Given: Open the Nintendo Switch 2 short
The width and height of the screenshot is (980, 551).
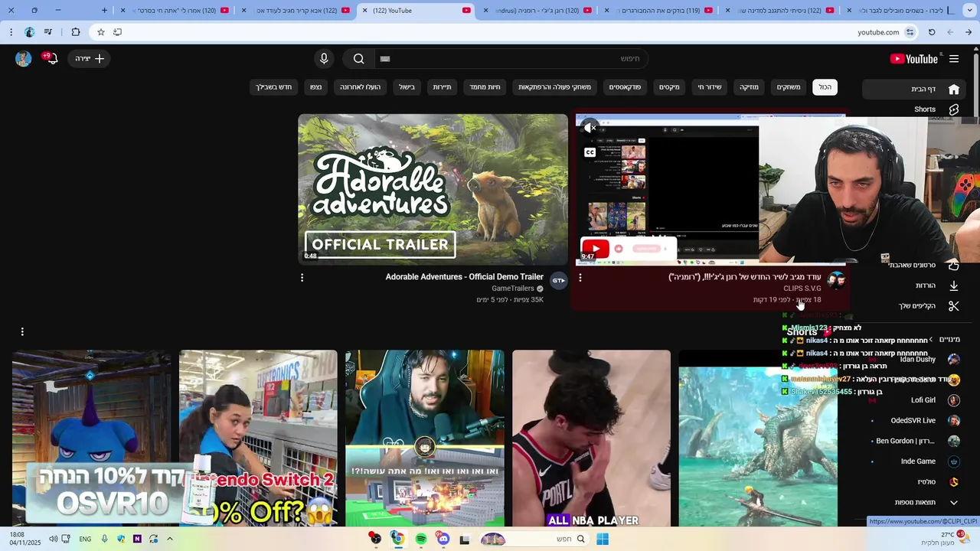Looking at the screenshot, I should click(258, 439).
